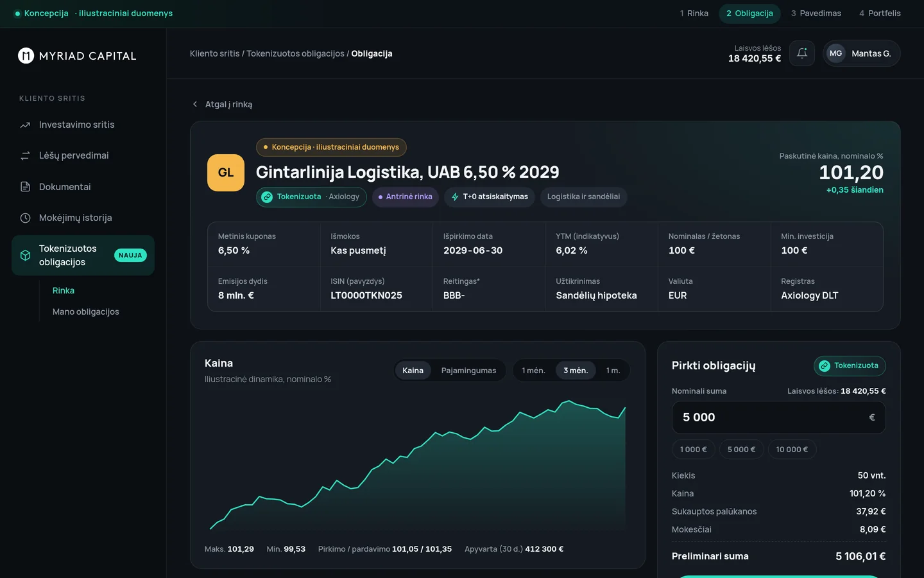924x578 pixels.
Task: Click Kliento sritis breadcrumb
Action: (x=214, y=54)
